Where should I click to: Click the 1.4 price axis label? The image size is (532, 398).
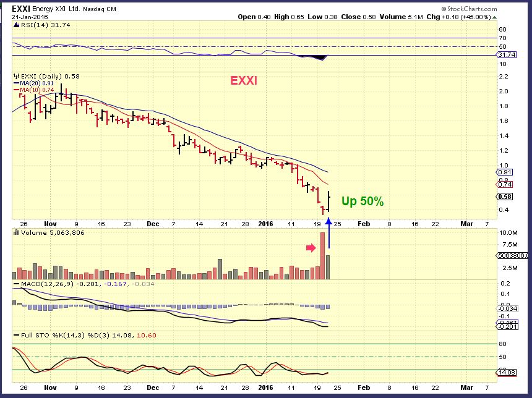coord(504,135)
